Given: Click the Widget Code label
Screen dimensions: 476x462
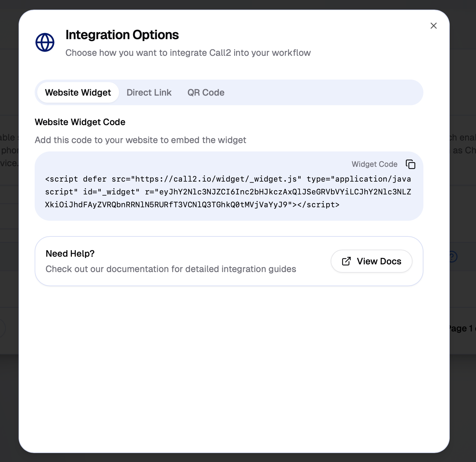Looking at the screenshot, I should click(x=374, y=164).
